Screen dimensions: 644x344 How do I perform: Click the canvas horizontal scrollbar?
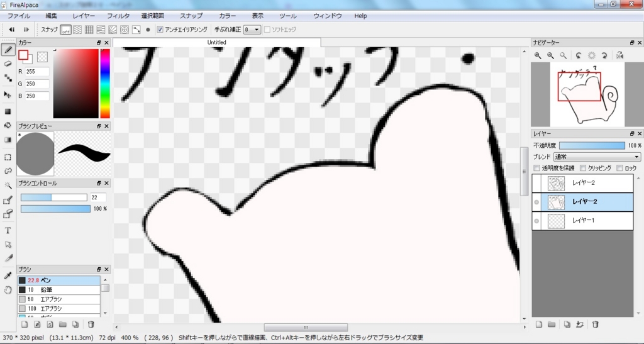[x=306, y=328]
